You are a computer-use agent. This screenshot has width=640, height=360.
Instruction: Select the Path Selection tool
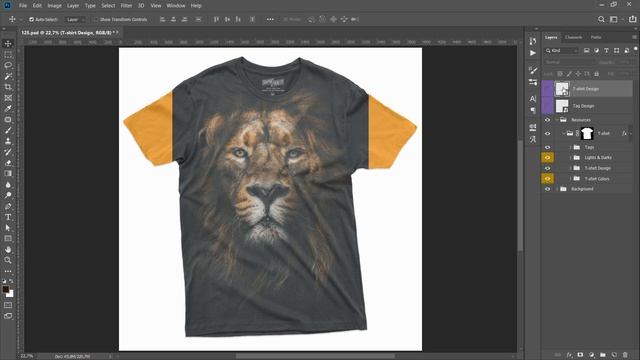[8, 228]
